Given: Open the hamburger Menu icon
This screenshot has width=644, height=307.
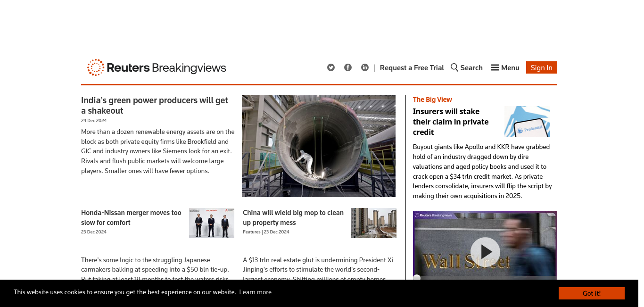Looking at the screenshot, I should click(x=495, y=67).
